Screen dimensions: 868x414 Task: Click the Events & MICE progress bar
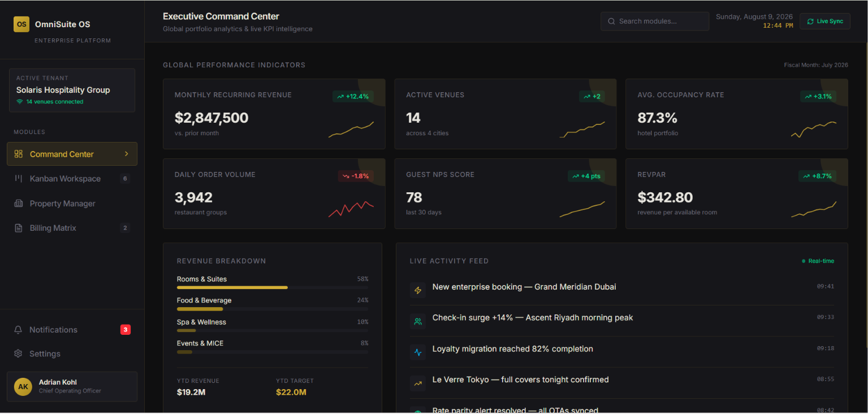click(x=273, y=352)
